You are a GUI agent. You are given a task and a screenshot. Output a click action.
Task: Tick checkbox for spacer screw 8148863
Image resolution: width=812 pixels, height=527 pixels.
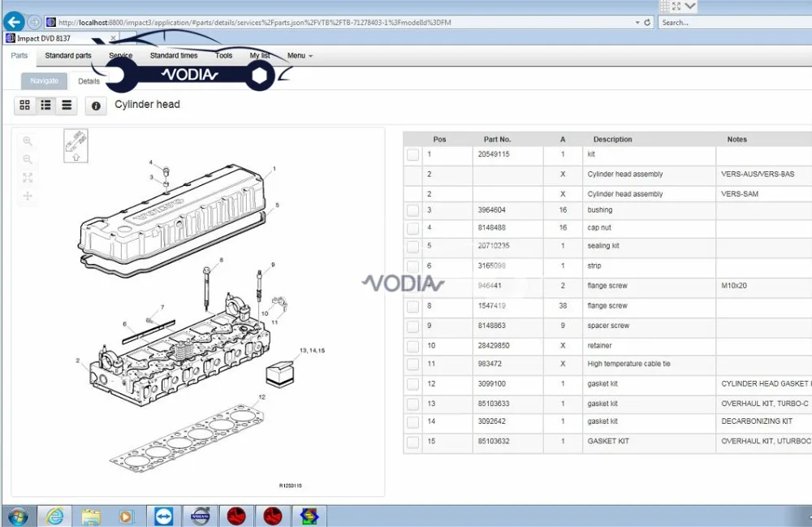tap(412, 326)
